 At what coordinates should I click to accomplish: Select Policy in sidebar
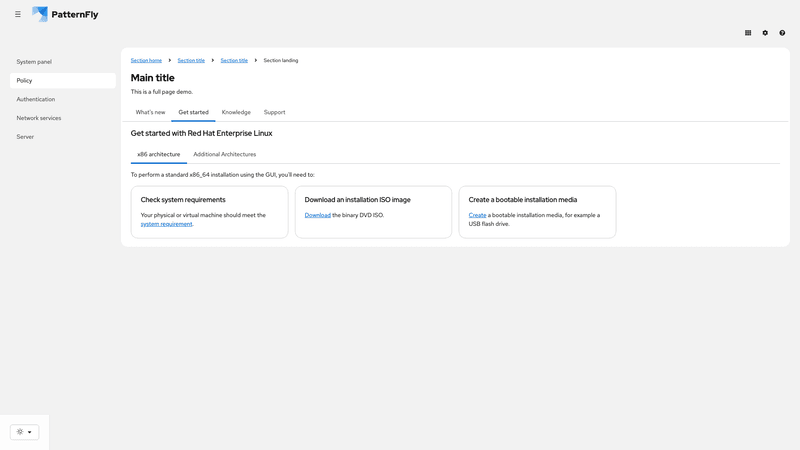tap(63, 81)
